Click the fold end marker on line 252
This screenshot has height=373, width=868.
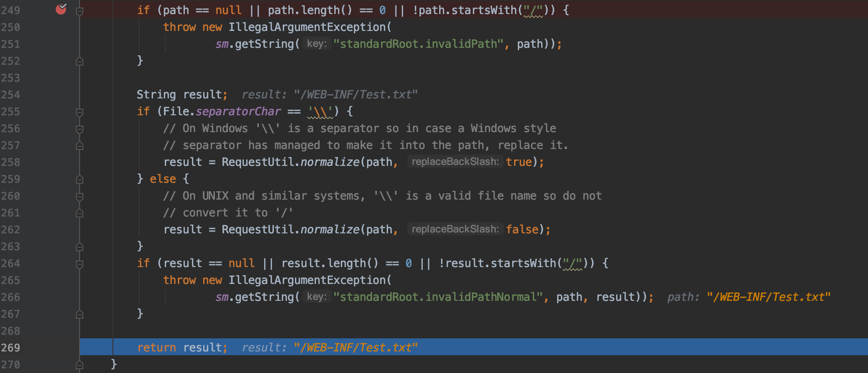[x=80, y=61]
